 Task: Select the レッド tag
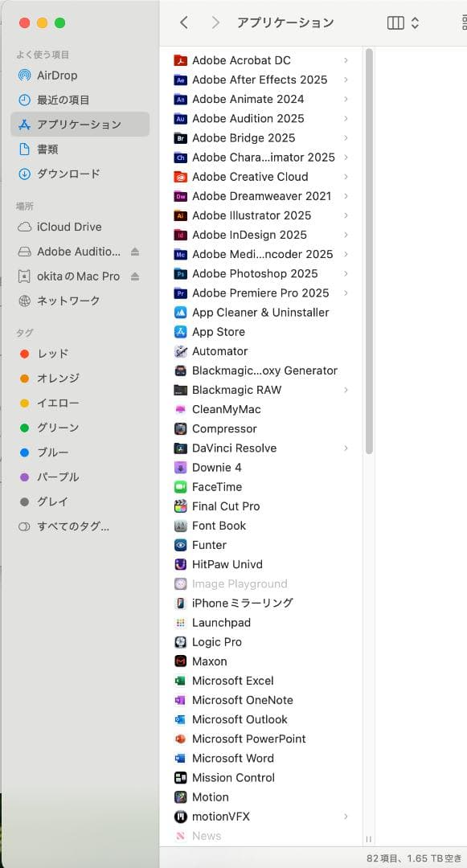point(80,354)
